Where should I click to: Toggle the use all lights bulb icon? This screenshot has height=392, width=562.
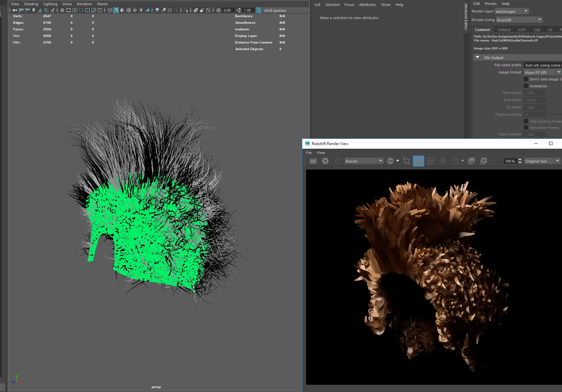(141, 10)
